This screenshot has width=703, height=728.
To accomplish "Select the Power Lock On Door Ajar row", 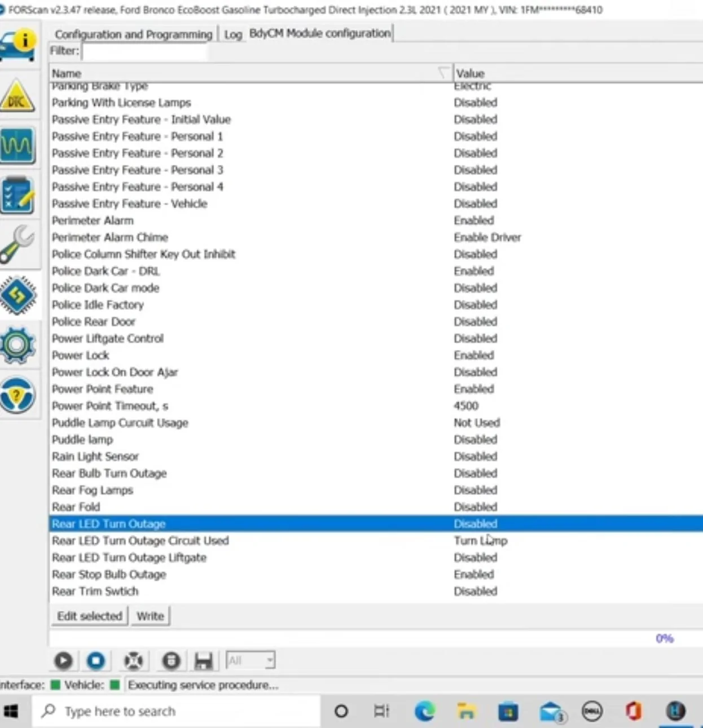I will [376, 372].
